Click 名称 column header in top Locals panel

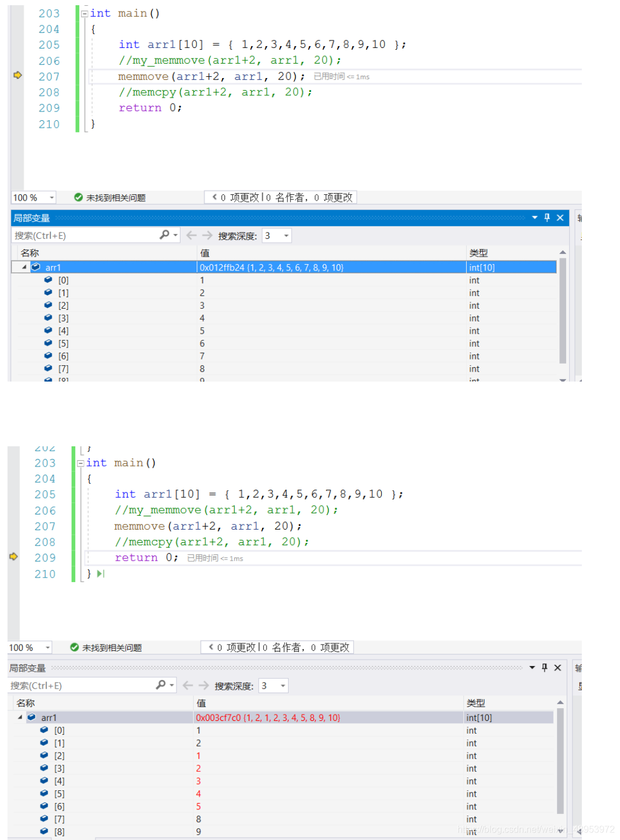coord(30,253)
